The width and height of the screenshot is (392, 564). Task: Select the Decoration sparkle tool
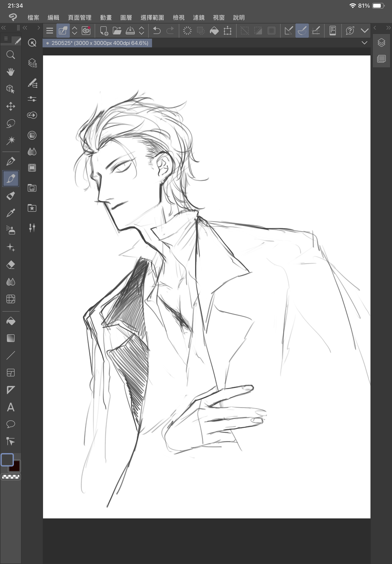[11, 247]
